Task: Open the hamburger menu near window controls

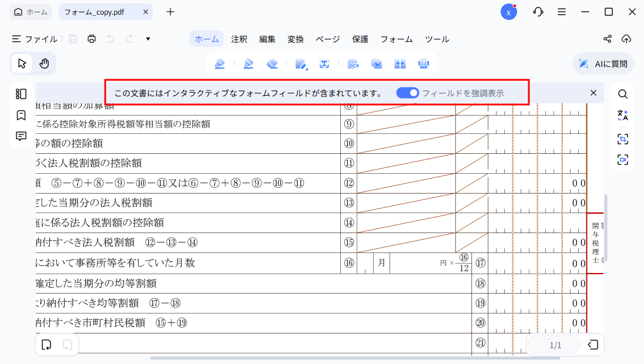Action: click(x=561, y=11)
